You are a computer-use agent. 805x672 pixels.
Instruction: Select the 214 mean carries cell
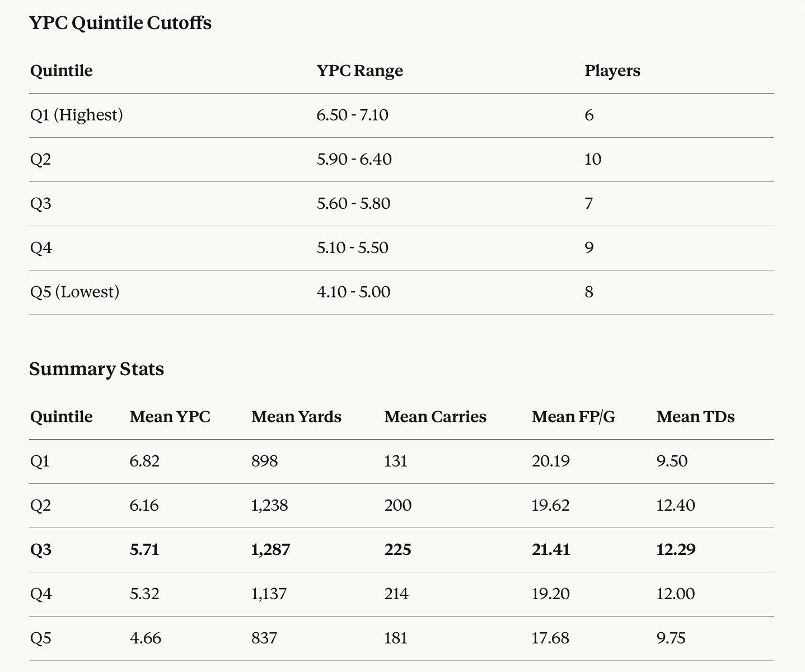tap(396, 594)
